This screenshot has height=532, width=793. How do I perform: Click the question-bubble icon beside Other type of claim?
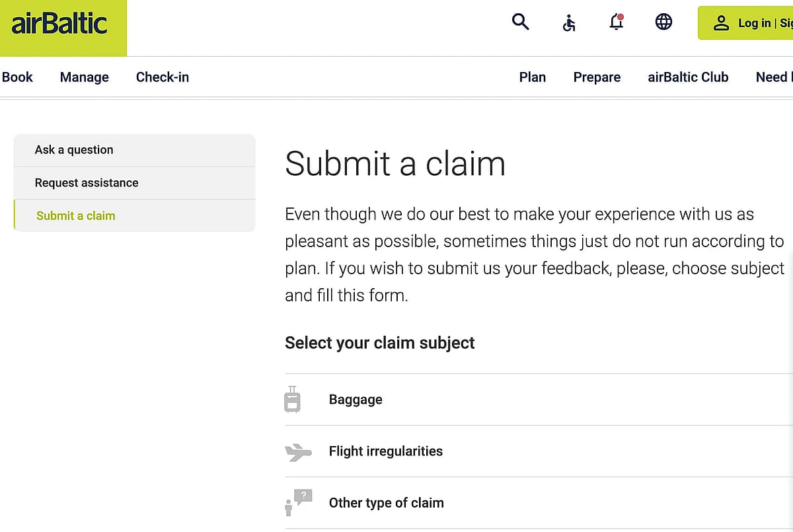298,503
